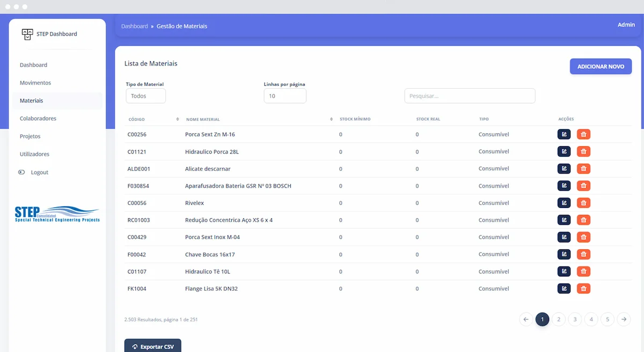The height and width of the screenshot is (352, 644).
Task: Click the Pesquisar search field
Action: (x=470, y=96)
